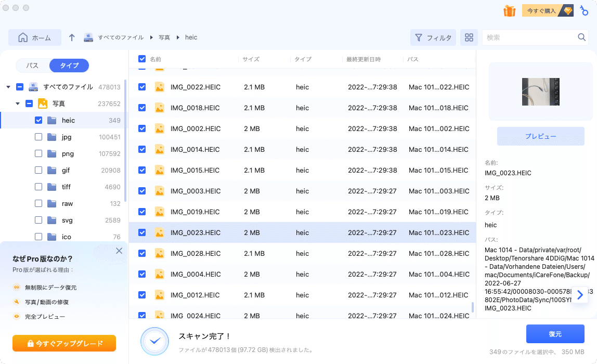This screenshot has height=364, width=597.
Task: Open the フィルタ options
Action: [433, 37]
